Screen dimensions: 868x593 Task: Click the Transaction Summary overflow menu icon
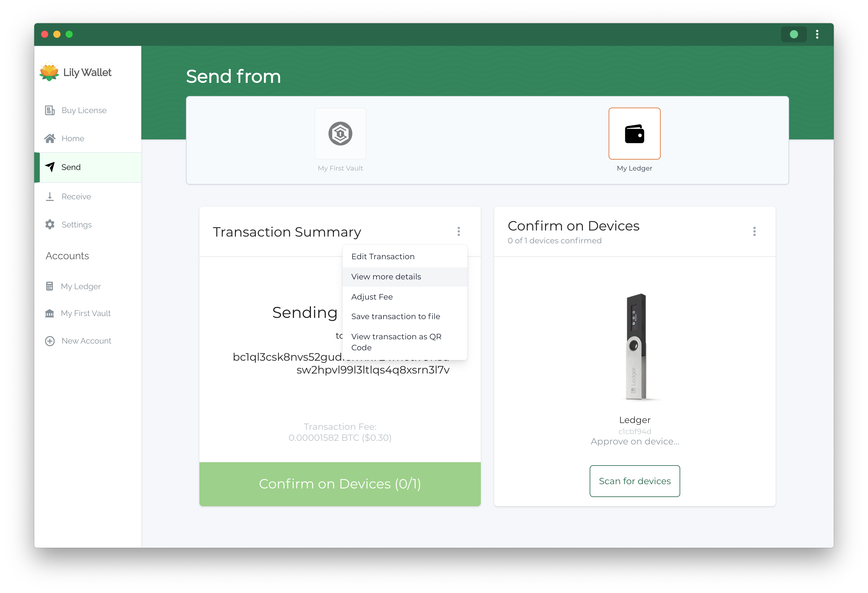[x=459, y=231]
